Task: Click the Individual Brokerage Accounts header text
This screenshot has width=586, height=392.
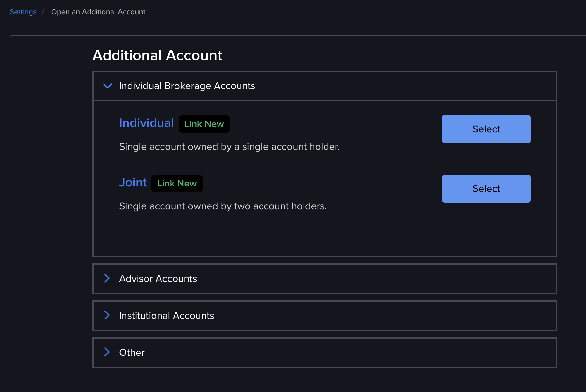Action: coord(187,86)
